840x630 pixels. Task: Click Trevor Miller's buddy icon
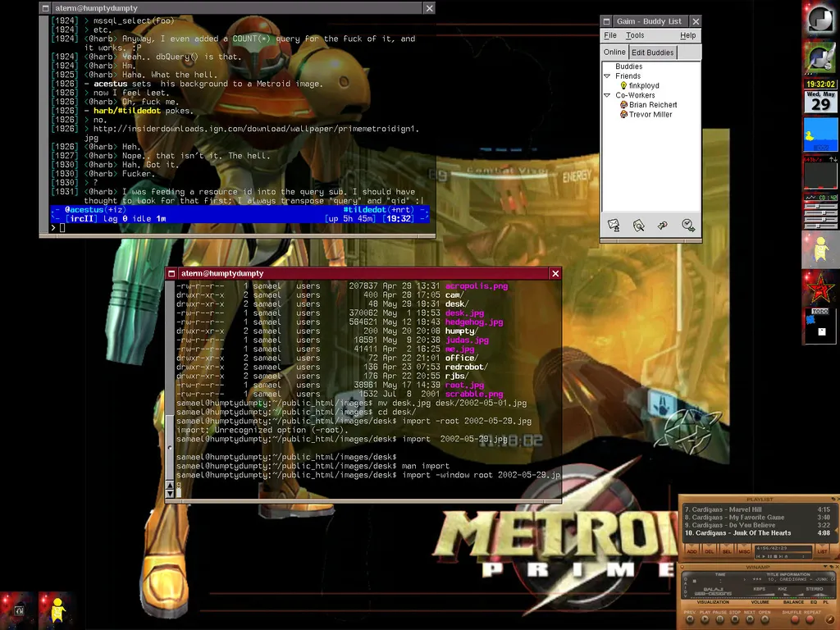tap(623, 115)
